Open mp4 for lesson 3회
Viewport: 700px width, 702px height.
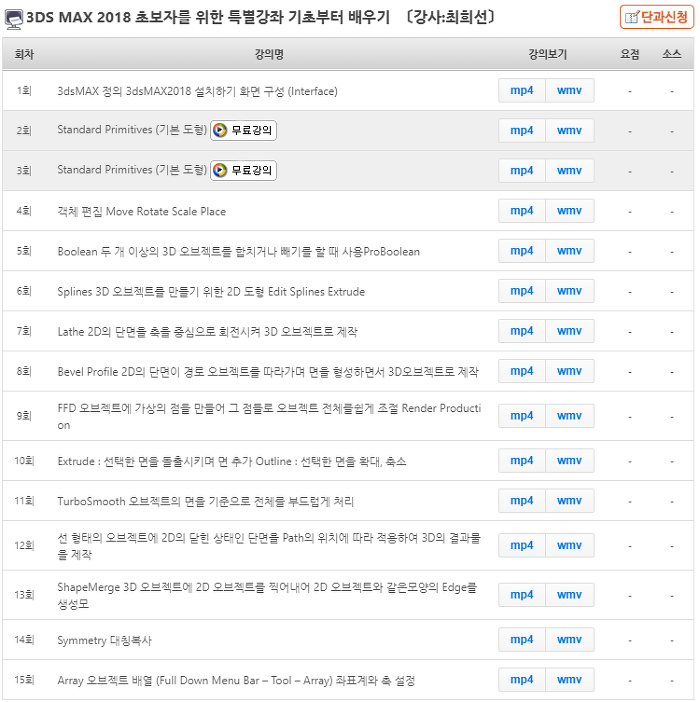[x=522, y=171]
